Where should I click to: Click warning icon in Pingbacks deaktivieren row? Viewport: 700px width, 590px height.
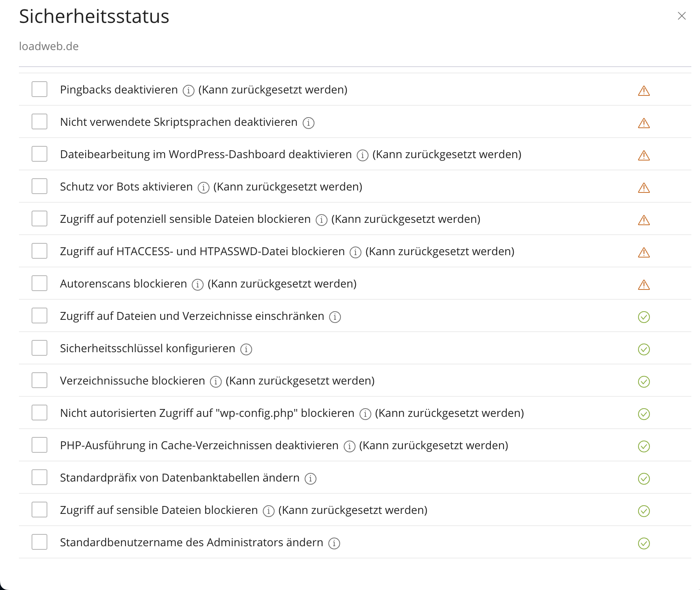point(644,91)
